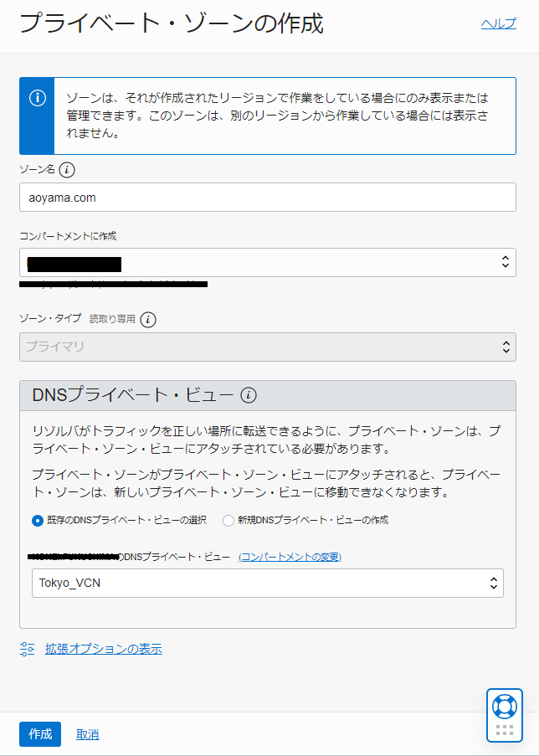The image size is (539, 756).
Task: Select 既存のDNSプライベート・ビューの選択 radio button
Action: coord(38,521)
